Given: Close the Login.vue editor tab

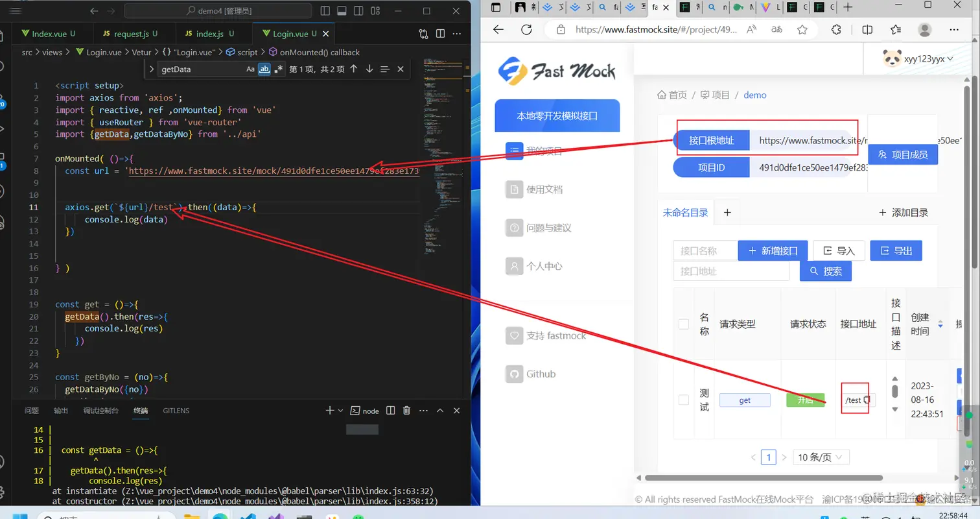Looking at the screenshot, I should coord(326,34).
